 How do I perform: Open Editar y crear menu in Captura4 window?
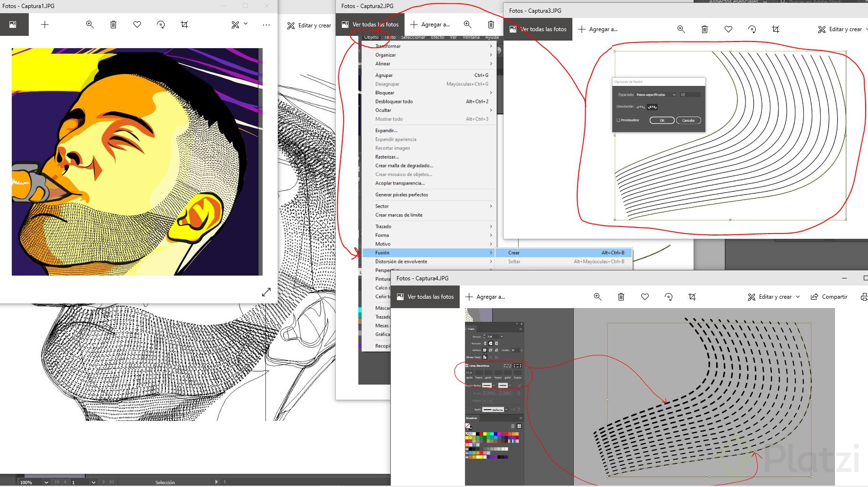click(774, 297)
